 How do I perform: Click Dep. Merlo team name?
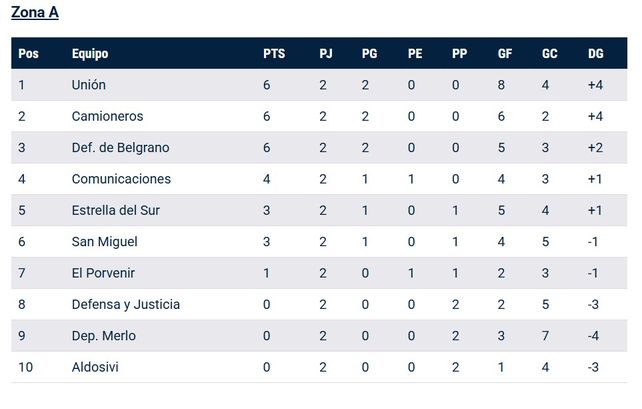104,336
